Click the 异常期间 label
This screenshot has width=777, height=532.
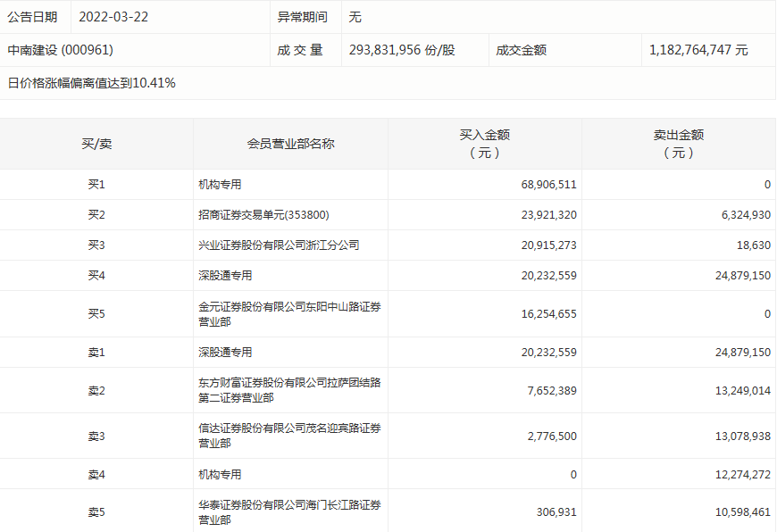(x=302, y=17)
